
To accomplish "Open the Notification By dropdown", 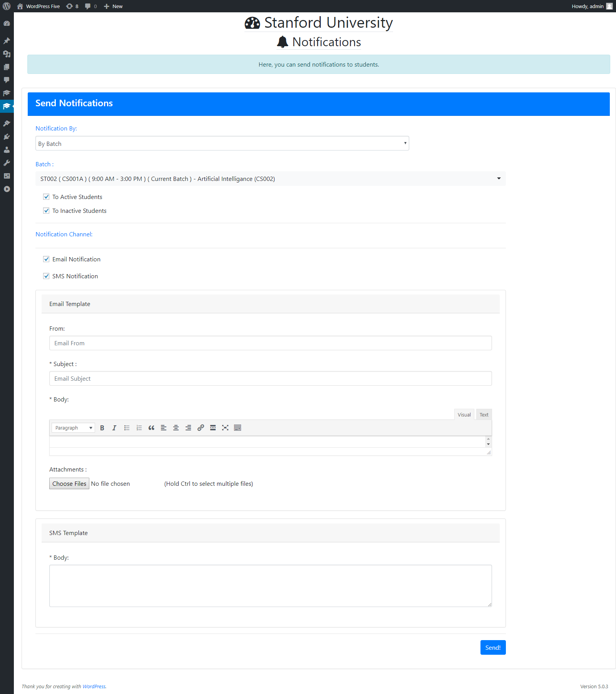I will pyautogui.click(x=222, y=143).
